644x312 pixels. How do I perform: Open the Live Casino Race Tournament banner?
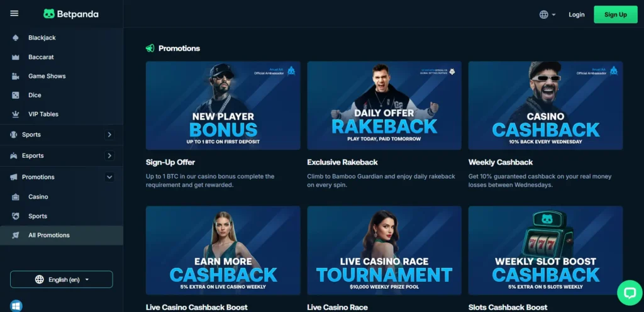(x=384, y=250)
